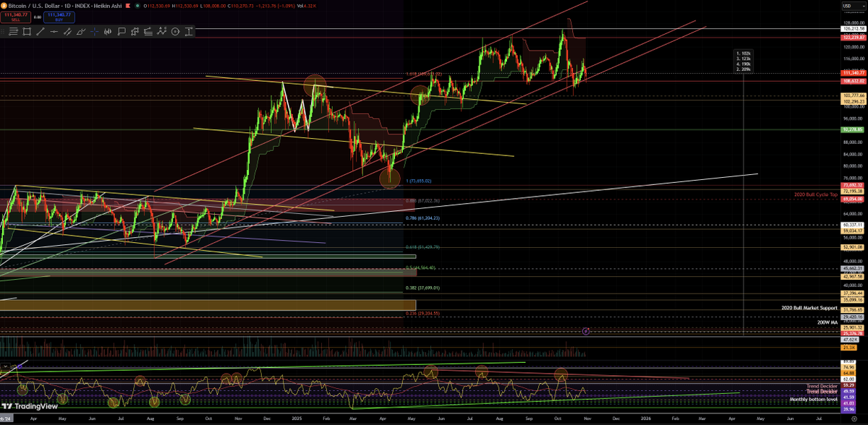The height and width of the screenshot is (425, 868).
Task: Select the Brush drawing tool
Action: (x=80, y=31)
